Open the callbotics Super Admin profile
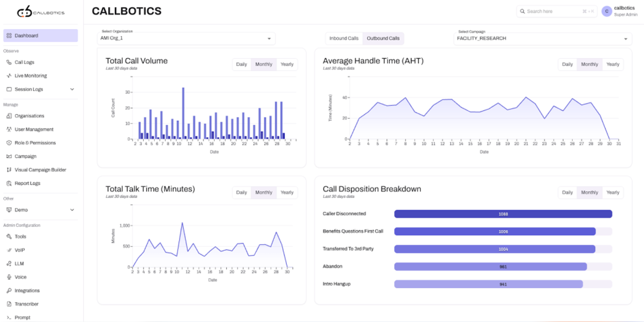The image size is (644, 322). coord(620,11)
